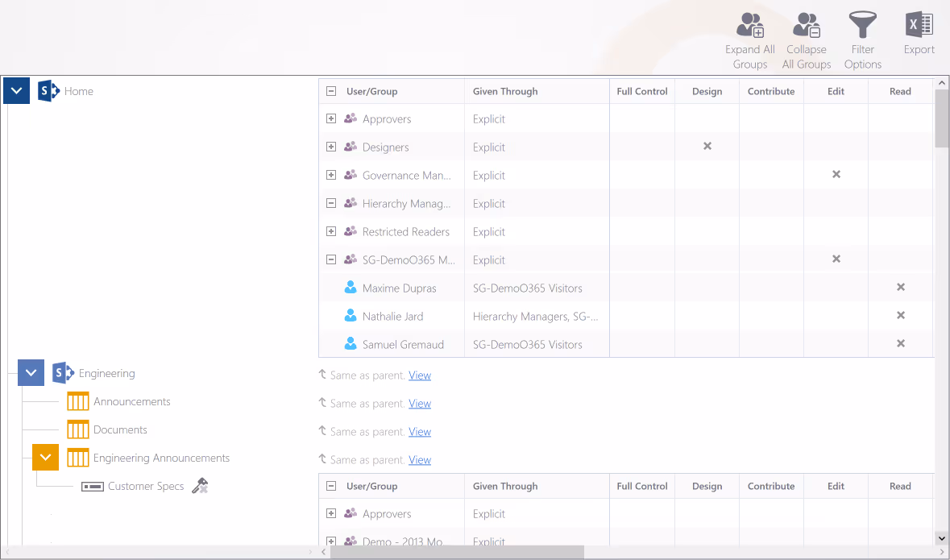Click the Announcements list icon
The height and width of the screenshot is (560, 950).
click(77, 401)
